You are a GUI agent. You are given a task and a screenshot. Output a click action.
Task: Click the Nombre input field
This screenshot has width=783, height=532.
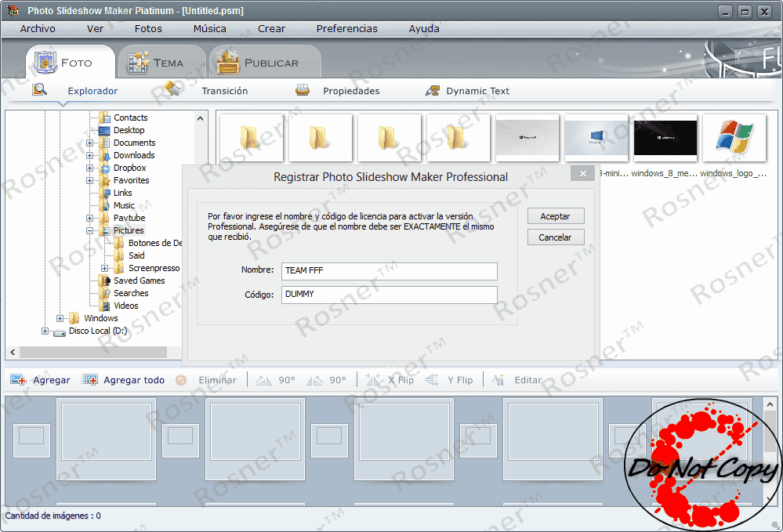pyautogui.click(x=389, y=271)
